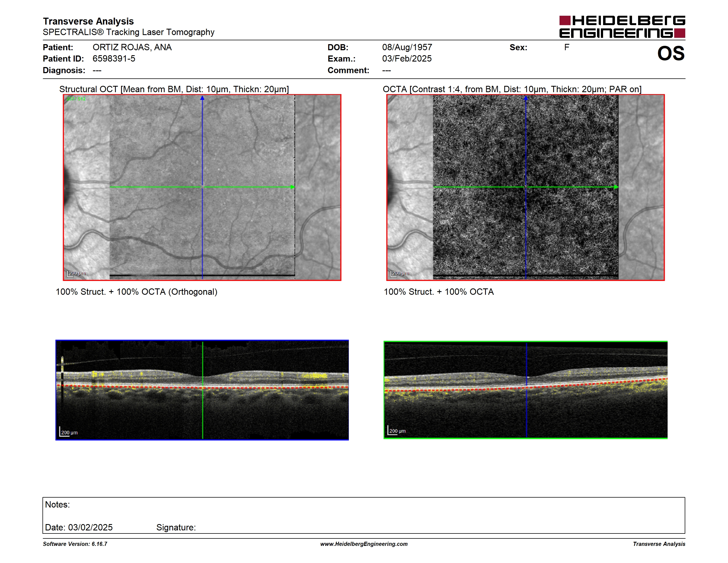The image size is (728, 563).
Task: Click the green arrowhead in Structural OCT image
Action: point(292,187)
